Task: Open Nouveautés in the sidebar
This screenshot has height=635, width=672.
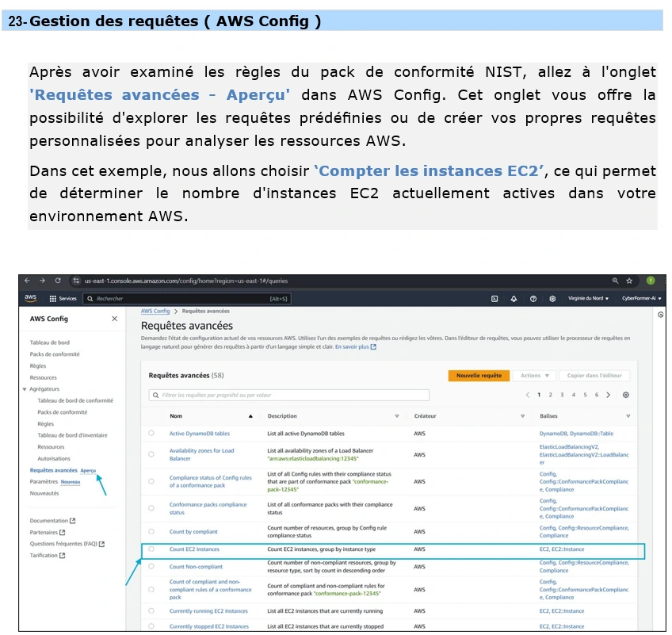Action: (44, 493)
